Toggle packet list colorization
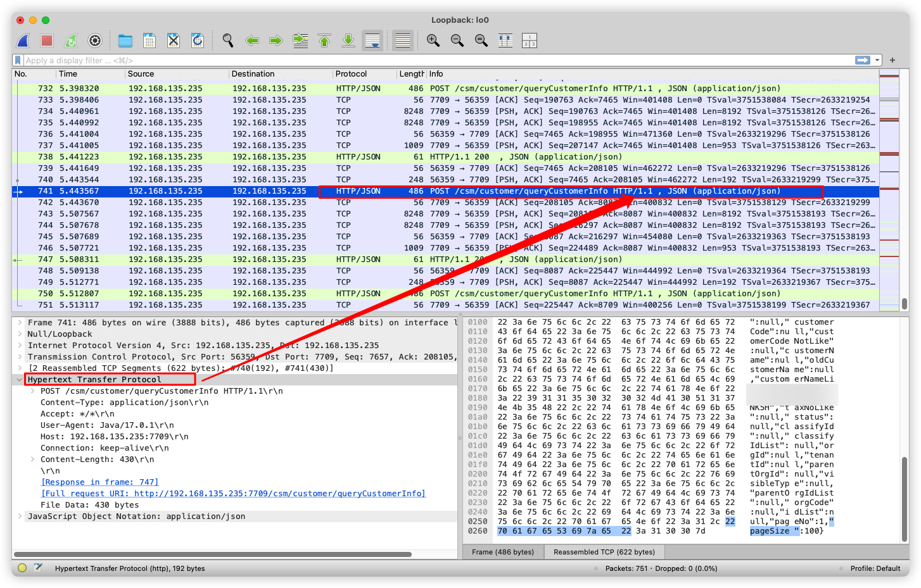This screenshot has height=588, width=921. pyautogui.click(x=403, y=41)
